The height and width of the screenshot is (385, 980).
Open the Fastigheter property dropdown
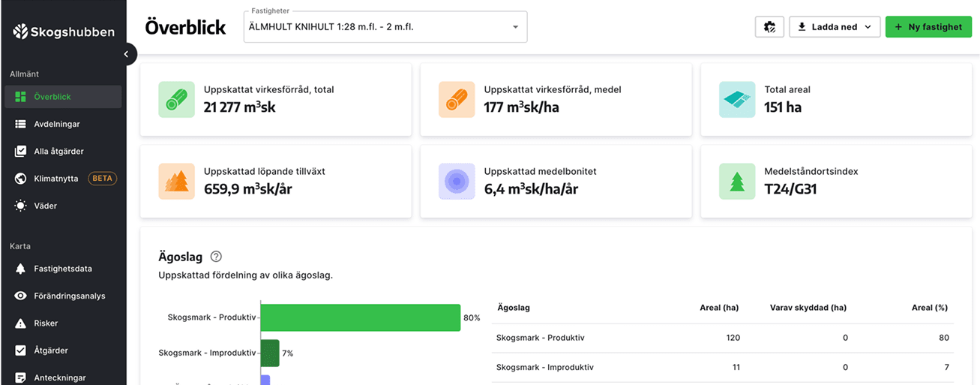(x=385, y=27)
